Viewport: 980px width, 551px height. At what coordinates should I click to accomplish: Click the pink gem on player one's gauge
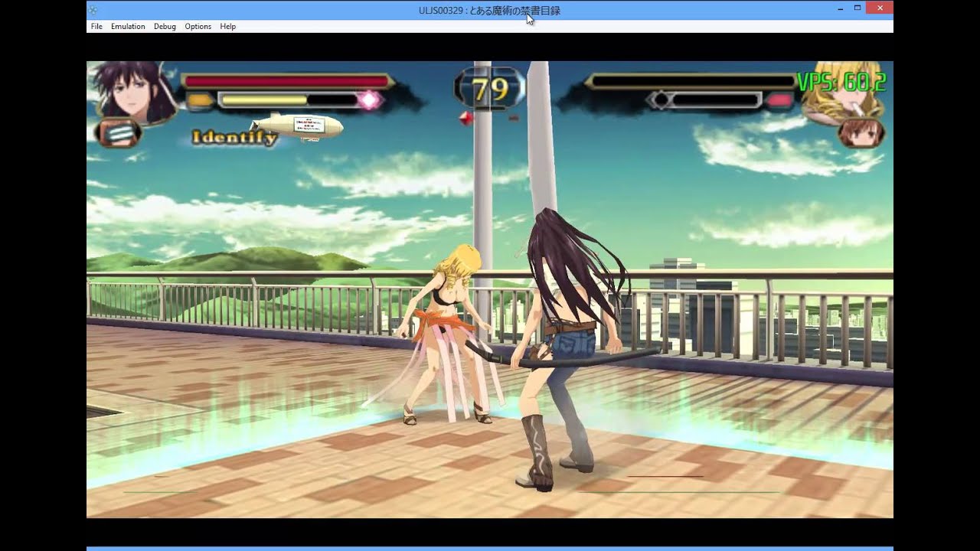pyautogui.click(x=370, y=100)
